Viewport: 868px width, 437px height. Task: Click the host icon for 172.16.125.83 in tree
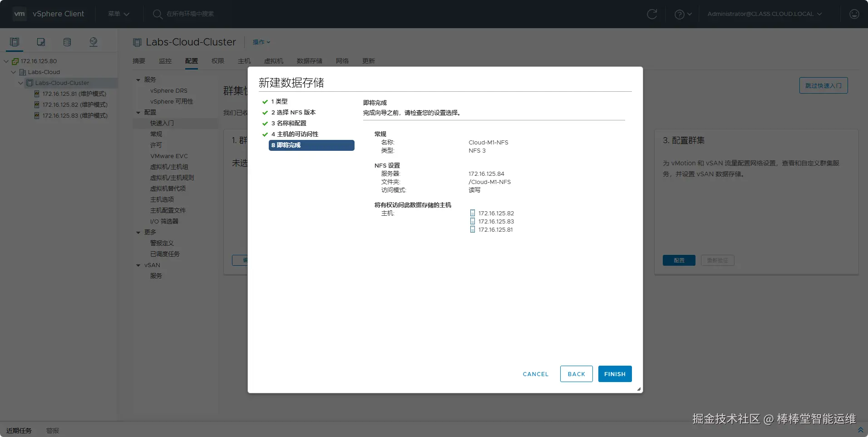(x=37, y=116)
